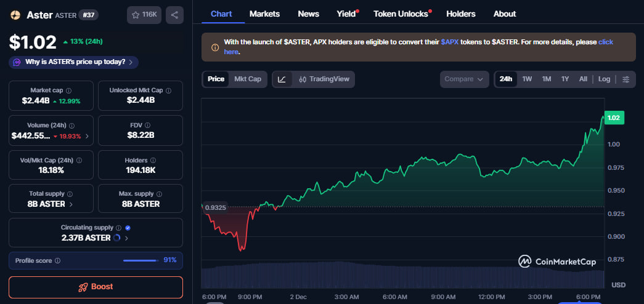Select the 1W time range

click(x=527, y=79)
